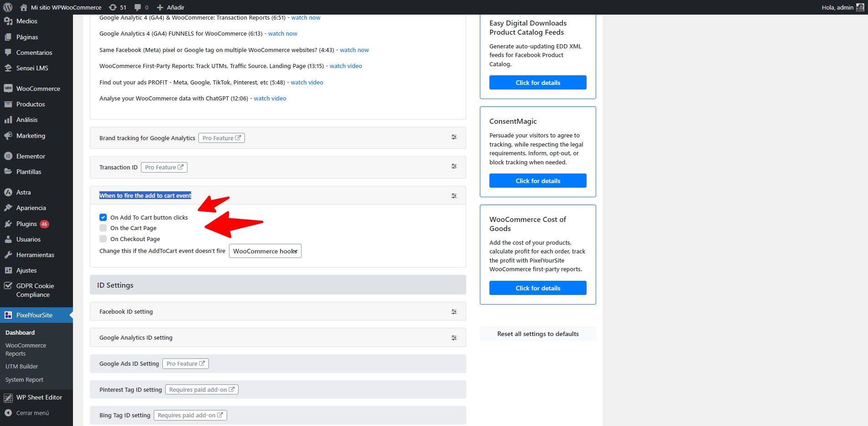Click the Elementor sidebar icon
Image resolution: width=868 pixels, height=426 pixels.
8,156
